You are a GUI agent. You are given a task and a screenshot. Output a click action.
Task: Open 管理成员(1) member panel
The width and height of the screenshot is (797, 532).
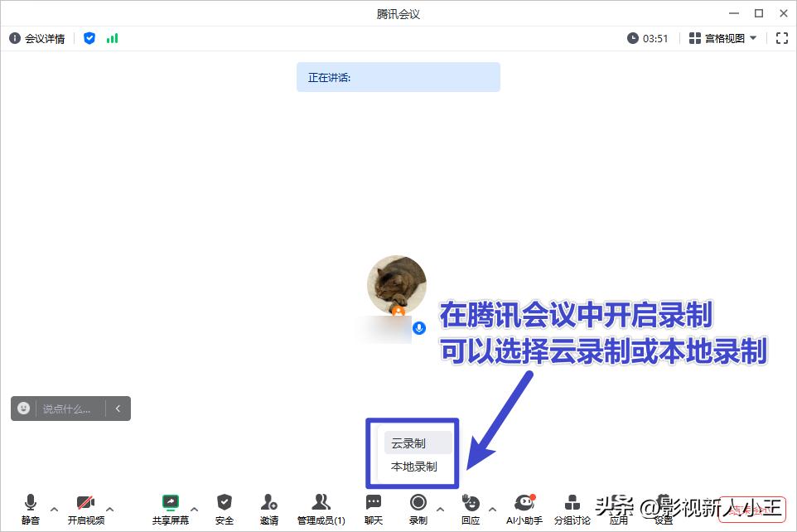(x=321, y=509)
